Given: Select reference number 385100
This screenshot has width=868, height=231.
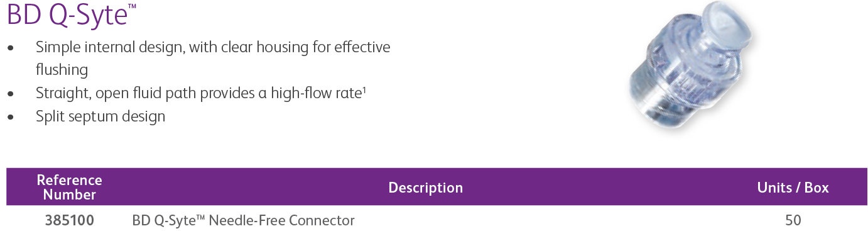Looking at the screenshot, I should click(70, 221).
